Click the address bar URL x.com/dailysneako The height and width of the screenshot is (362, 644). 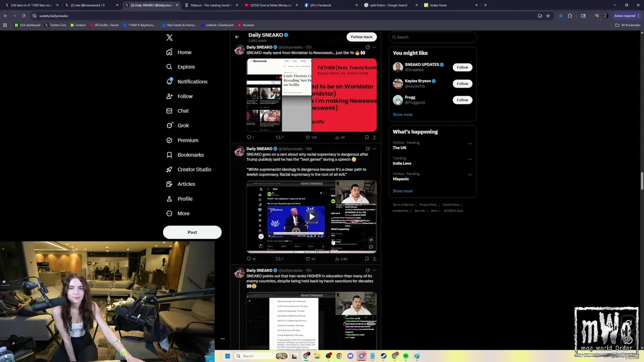coord(53,16)
